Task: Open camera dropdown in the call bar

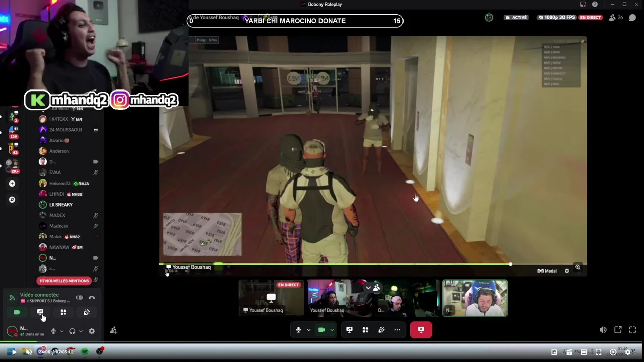Action: 332,330
